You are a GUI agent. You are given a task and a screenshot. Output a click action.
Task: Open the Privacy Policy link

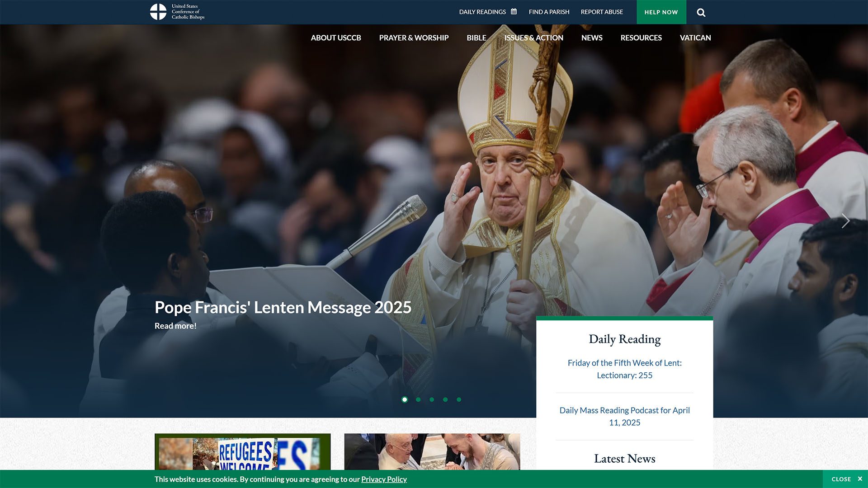384,479
